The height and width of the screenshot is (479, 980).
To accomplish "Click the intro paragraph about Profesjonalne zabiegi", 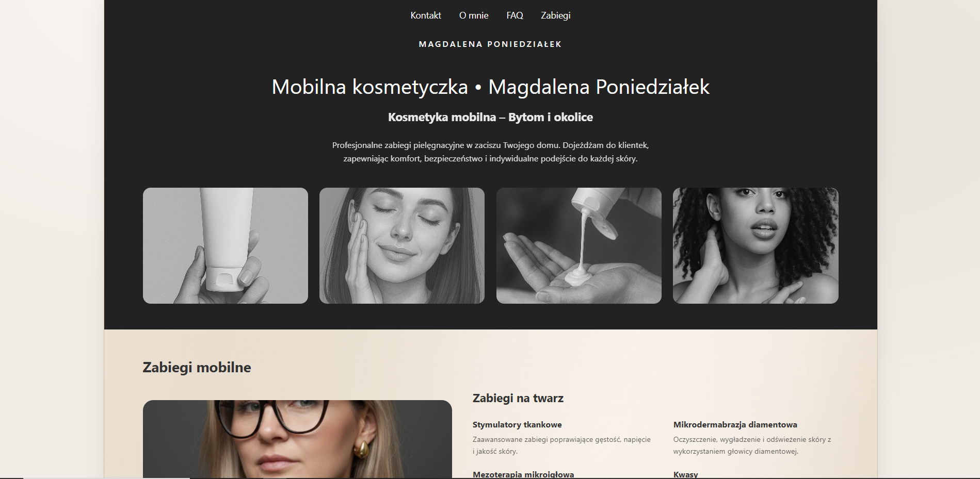I will (490, 152).
